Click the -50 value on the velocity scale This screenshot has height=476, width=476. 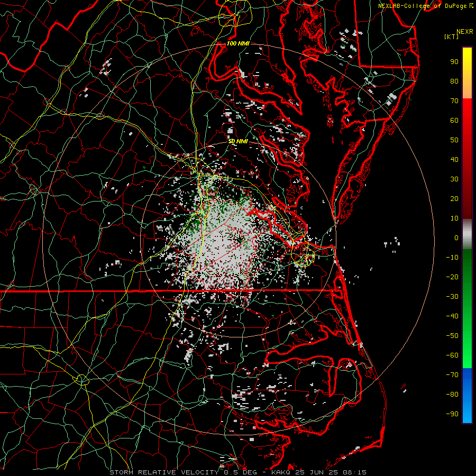452,336
